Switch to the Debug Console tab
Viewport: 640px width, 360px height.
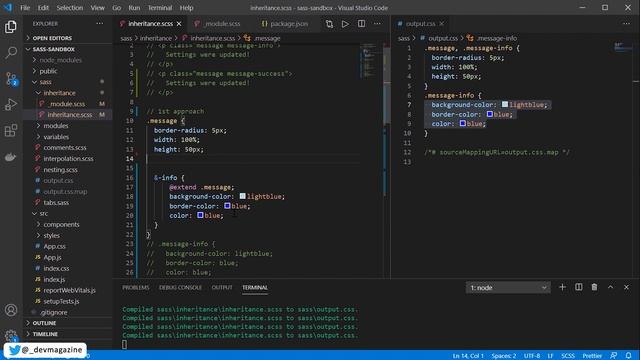tap(180, 287)
